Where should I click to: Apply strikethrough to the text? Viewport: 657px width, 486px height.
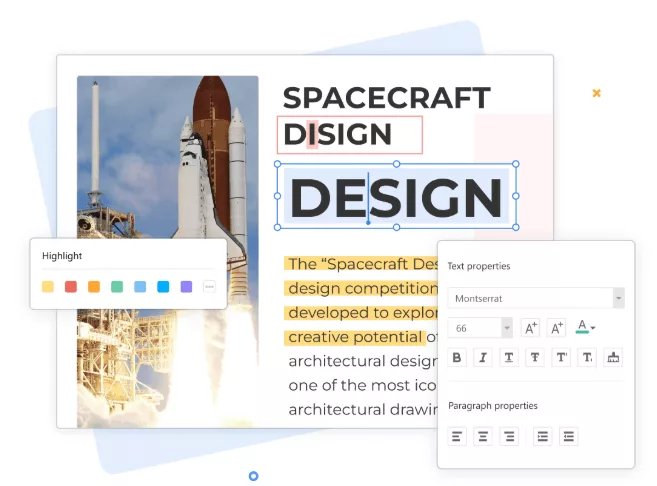pyautogui.click(x=535, y=357)
